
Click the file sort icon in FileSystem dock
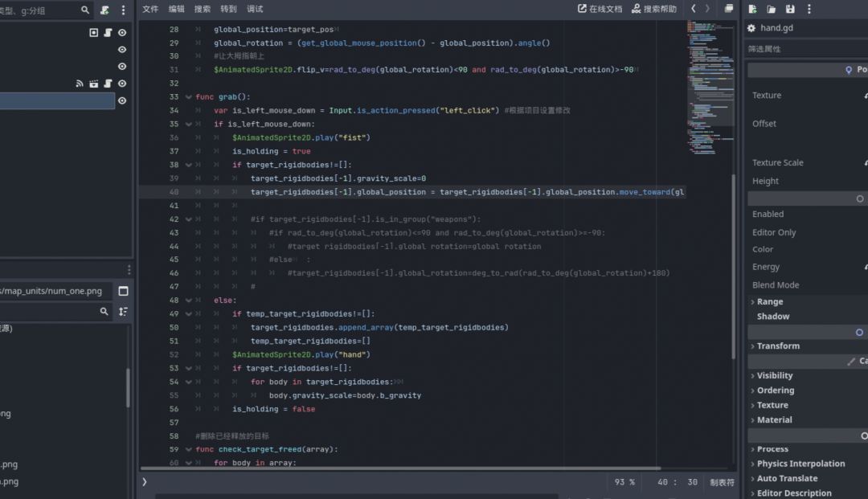click(x=123, y=311)
